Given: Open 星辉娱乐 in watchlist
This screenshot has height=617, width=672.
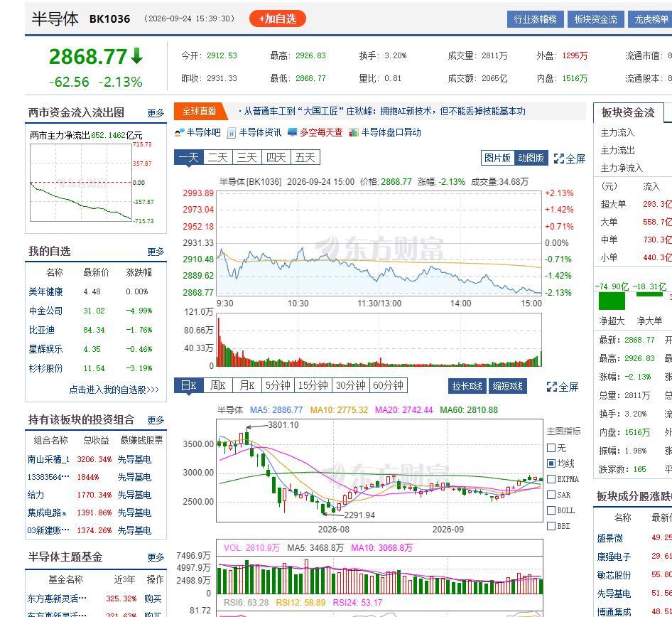Looking at the screenshot, I should 46,350.
